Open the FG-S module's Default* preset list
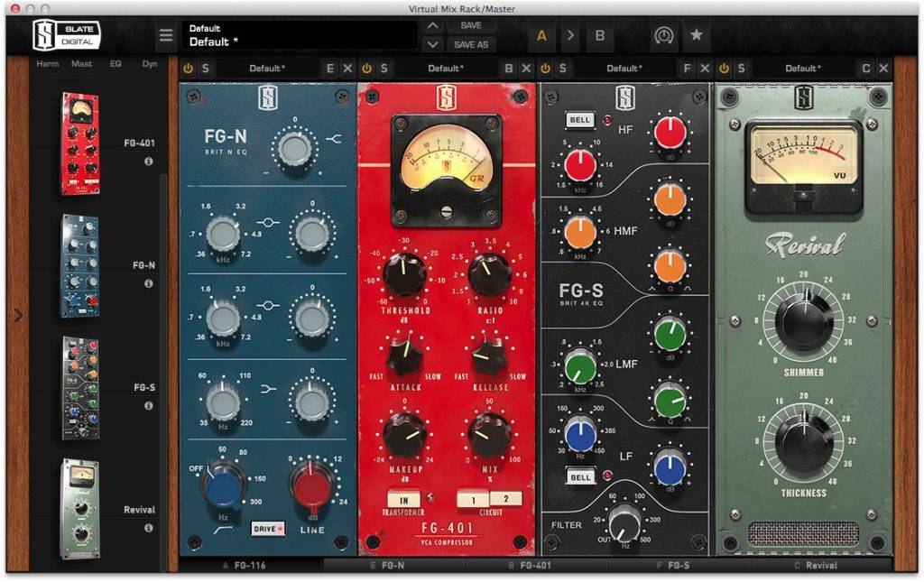Screen dimensions: 924x582 [623, 69]
